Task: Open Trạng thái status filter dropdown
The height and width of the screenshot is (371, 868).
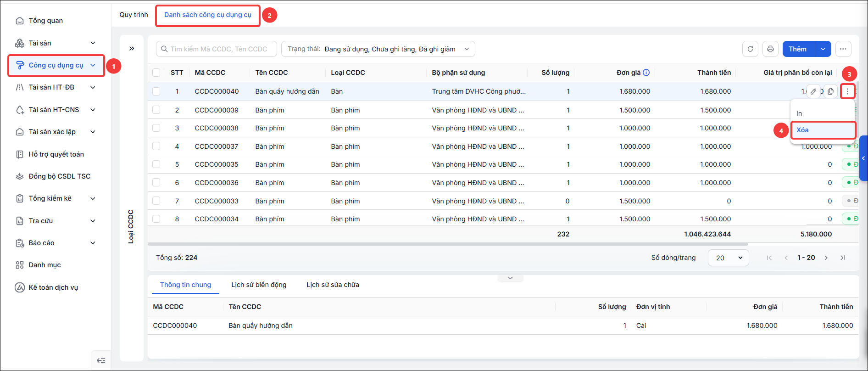Action: (378, 49)
